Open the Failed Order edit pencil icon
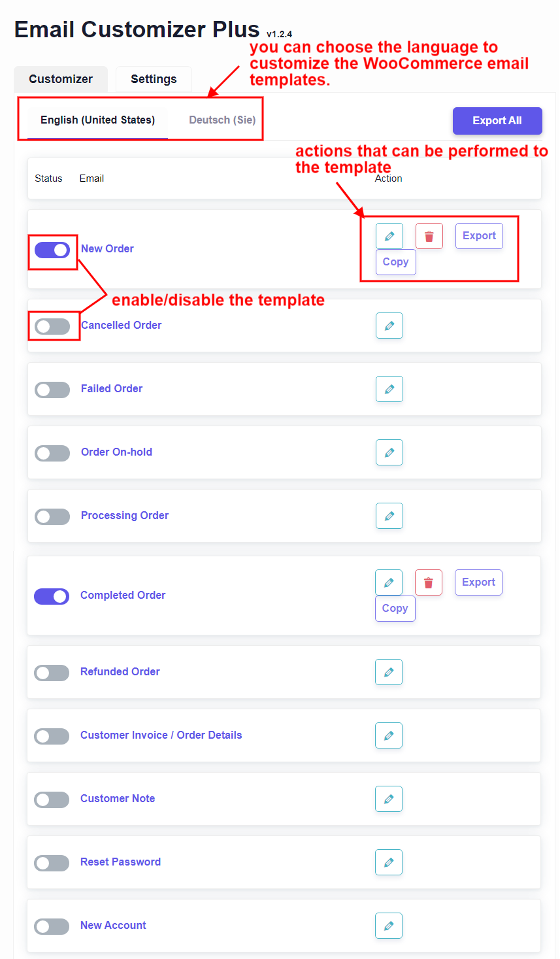 389,388
